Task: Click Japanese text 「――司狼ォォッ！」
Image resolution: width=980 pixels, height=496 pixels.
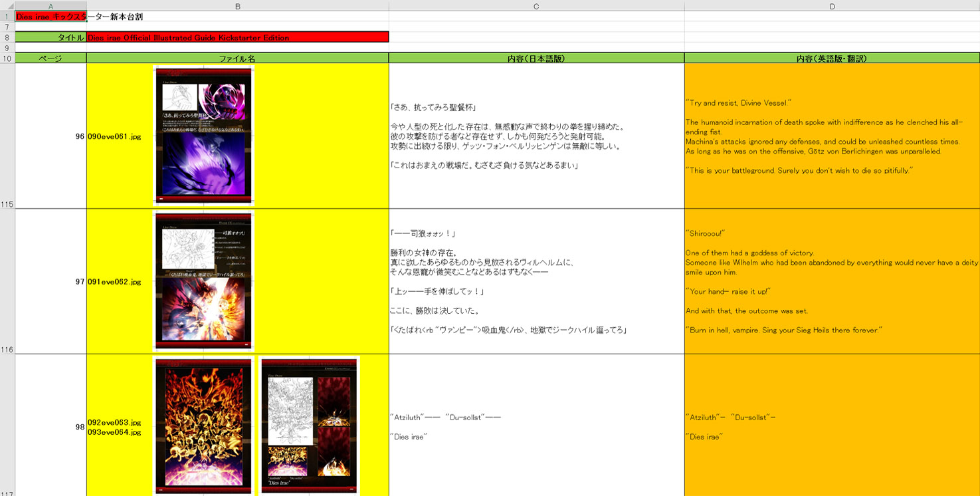Action: click(x=423, y=234)
